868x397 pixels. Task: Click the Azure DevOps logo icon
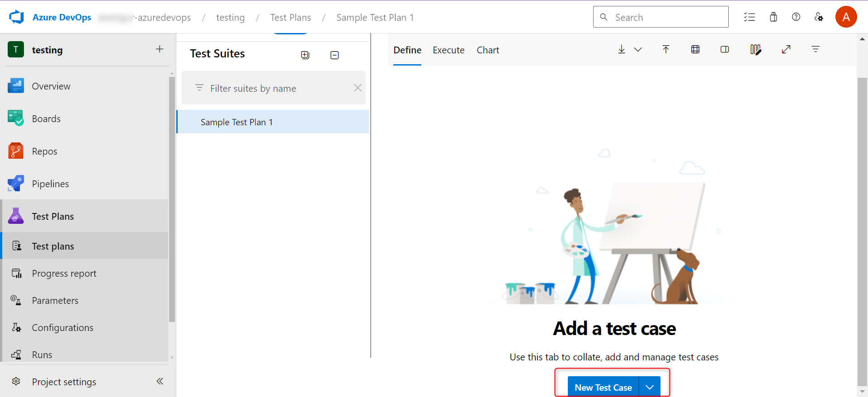tap(16, 17)
